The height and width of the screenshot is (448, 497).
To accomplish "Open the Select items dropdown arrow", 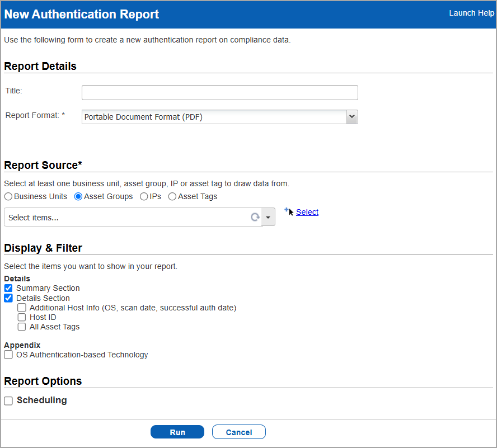I will 268,216.
